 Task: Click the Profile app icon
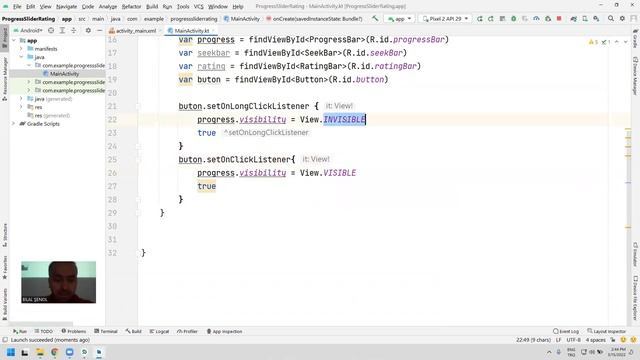[536, 19]
